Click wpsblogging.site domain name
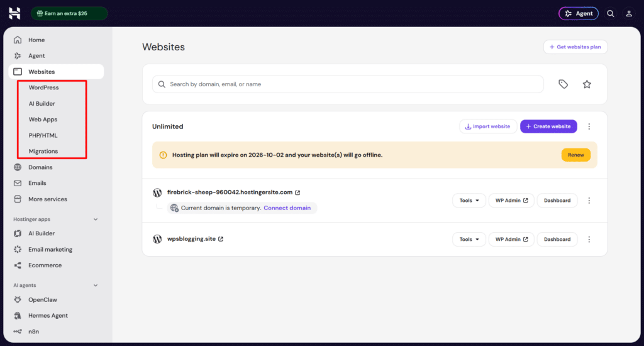The image size is (644, 346). point(191,239)
